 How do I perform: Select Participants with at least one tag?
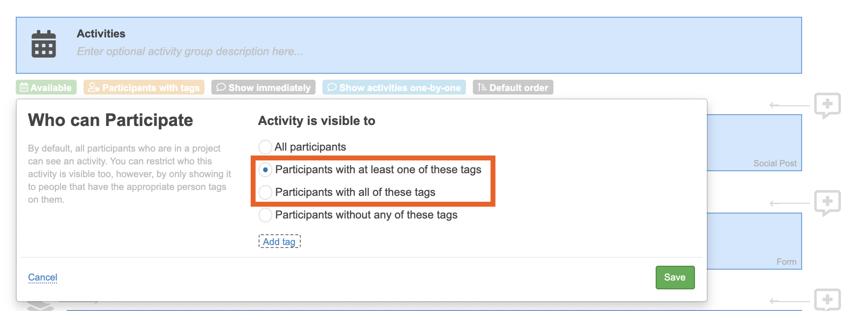265,170
